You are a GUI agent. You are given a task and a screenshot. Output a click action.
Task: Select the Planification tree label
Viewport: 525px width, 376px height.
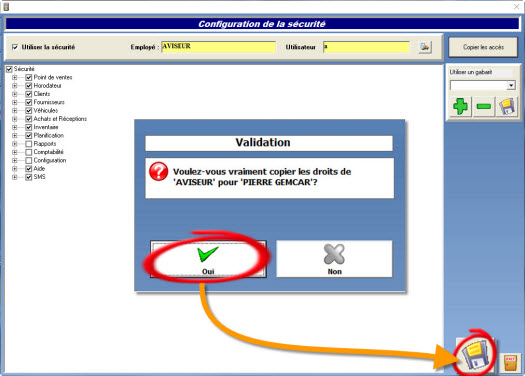tap(49, 136)
